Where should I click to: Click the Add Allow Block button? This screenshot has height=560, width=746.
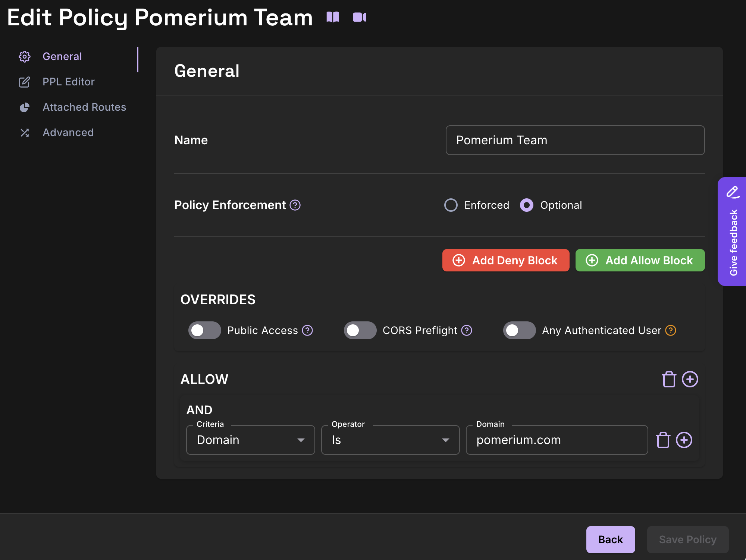640,260
